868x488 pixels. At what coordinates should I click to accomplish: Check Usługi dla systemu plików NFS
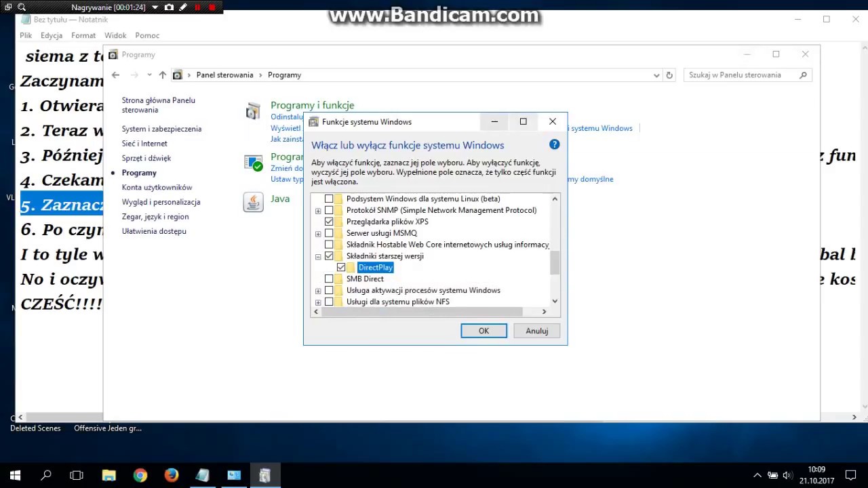point(329,302)
